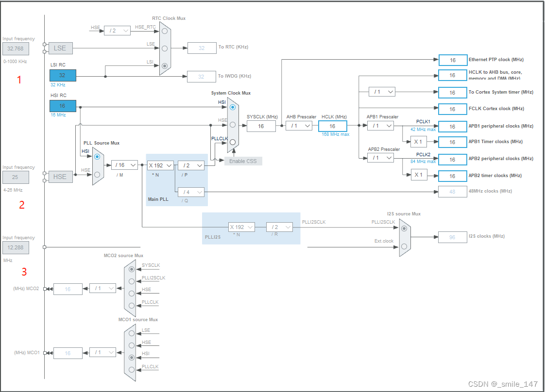
Task: Edit the HCLK frequency value field
Action: tap(332, 126)
